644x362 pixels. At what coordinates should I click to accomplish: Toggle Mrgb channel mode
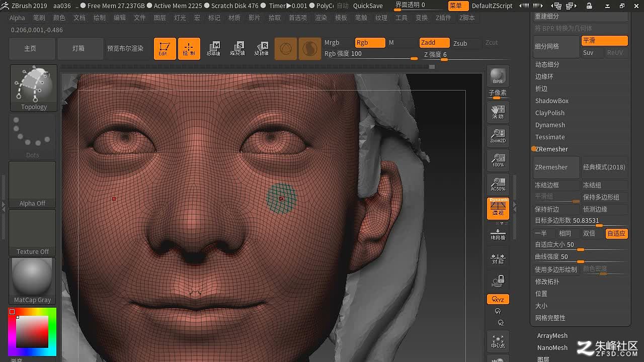pos(338,43)
